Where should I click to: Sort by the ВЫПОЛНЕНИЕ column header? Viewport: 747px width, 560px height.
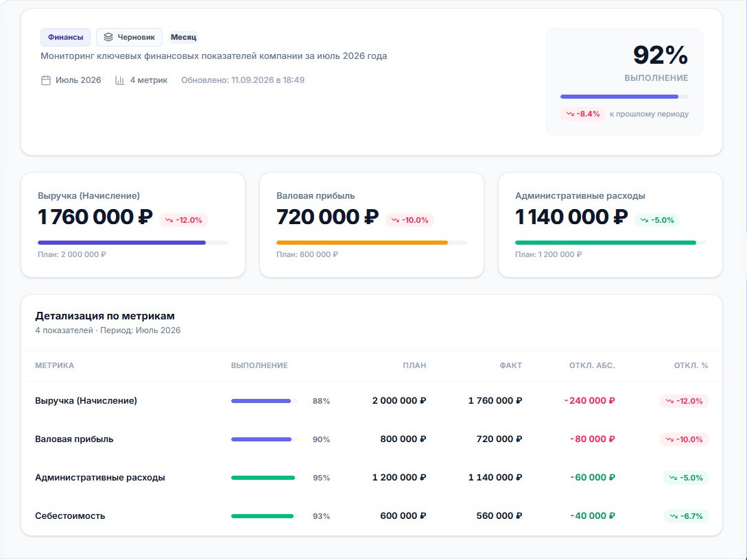coord(259,366)
